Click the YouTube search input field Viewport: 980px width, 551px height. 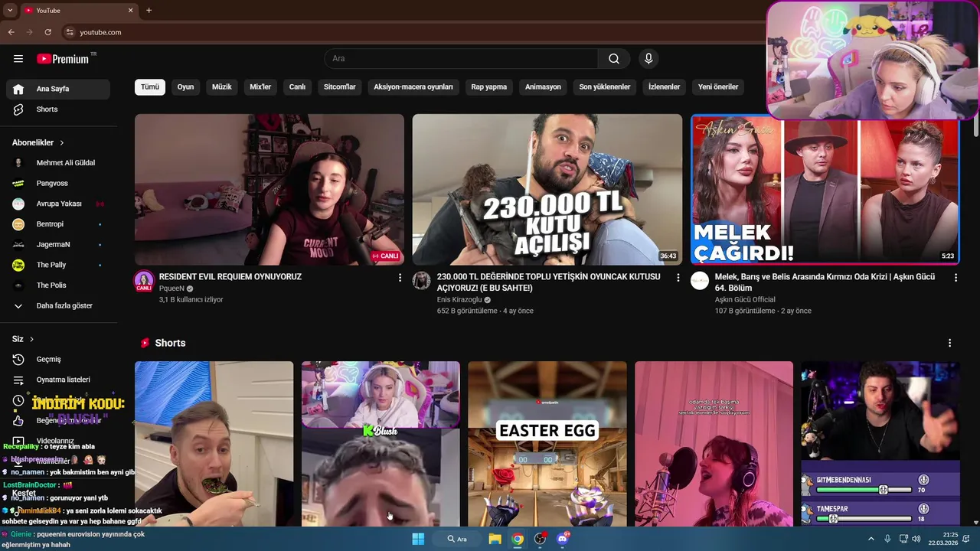click(x=462, y=59)
